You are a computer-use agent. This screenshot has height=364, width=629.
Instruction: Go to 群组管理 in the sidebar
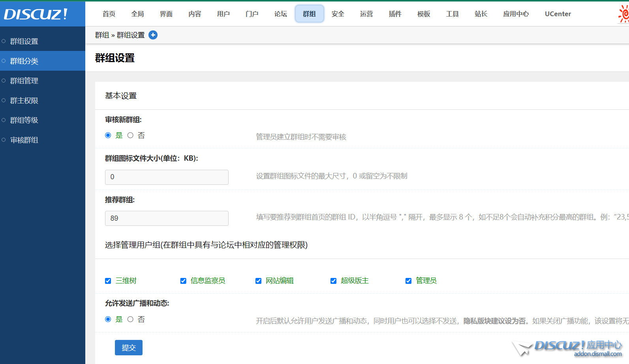43,81
